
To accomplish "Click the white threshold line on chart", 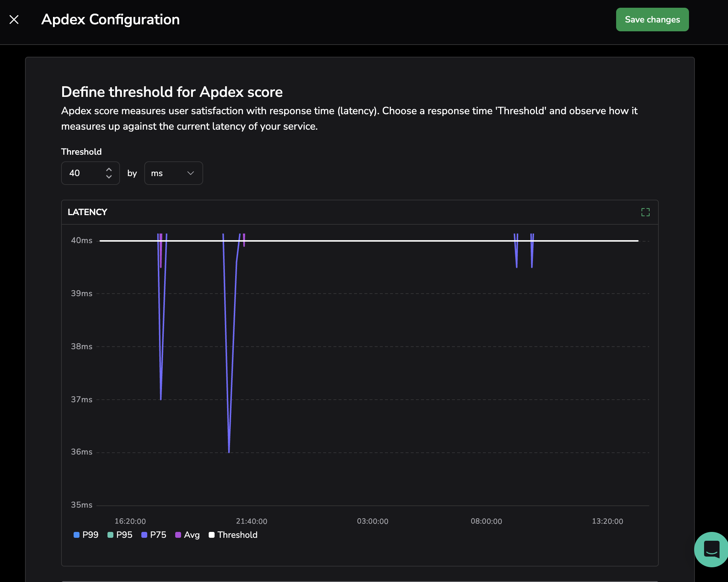I will coord(368,241).
